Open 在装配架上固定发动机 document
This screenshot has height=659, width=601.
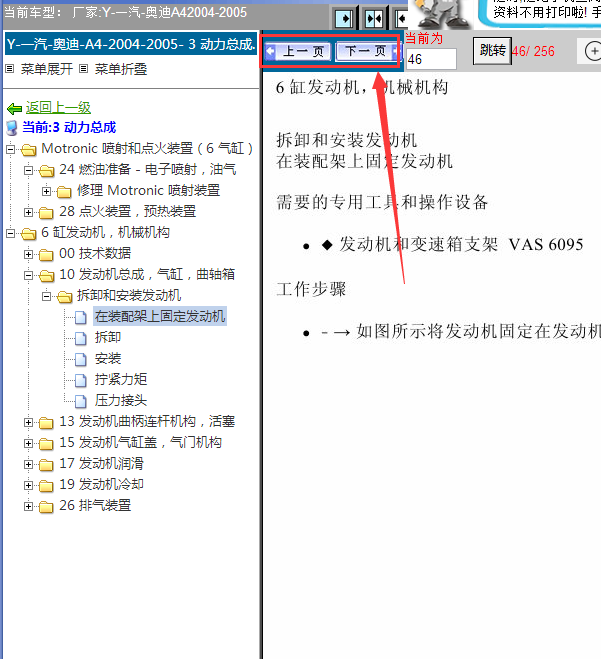[x=160, y=316]
